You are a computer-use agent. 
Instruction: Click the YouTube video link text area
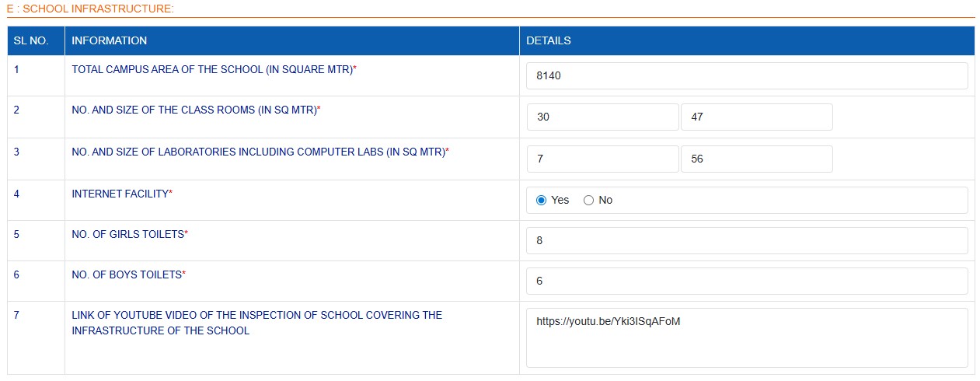746,337
